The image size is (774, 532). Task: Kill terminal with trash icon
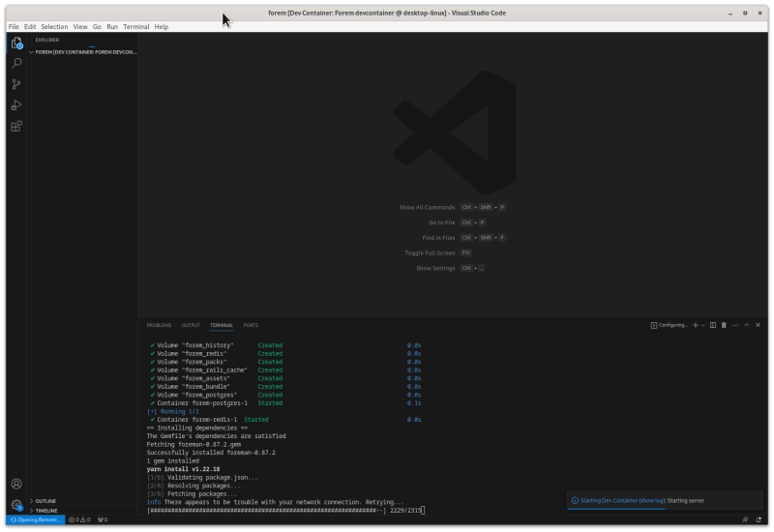[x=724, y=325]
